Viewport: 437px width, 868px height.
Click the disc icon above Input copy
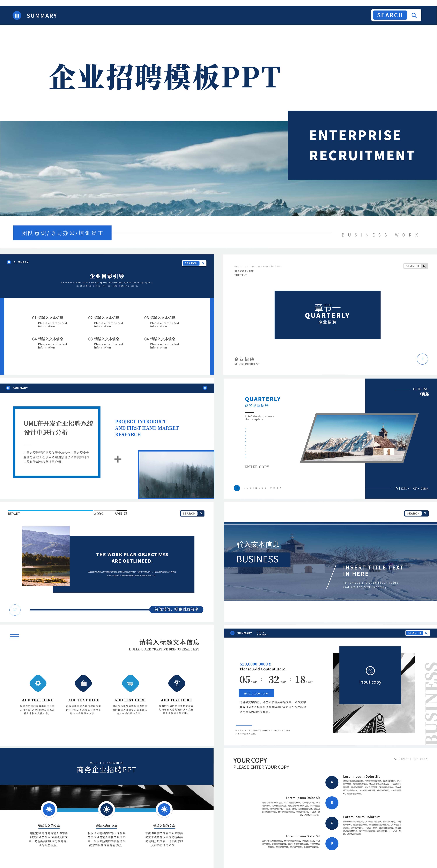[x=370, y=671]
